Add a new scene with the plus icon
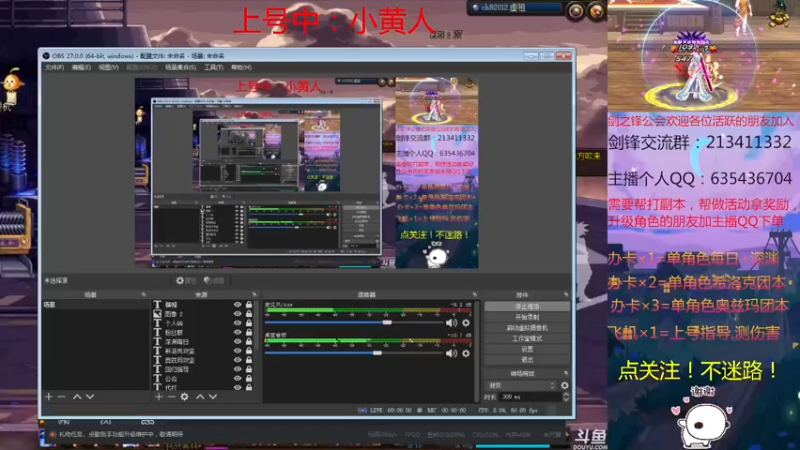800x450 pixels. click(49, 396)
